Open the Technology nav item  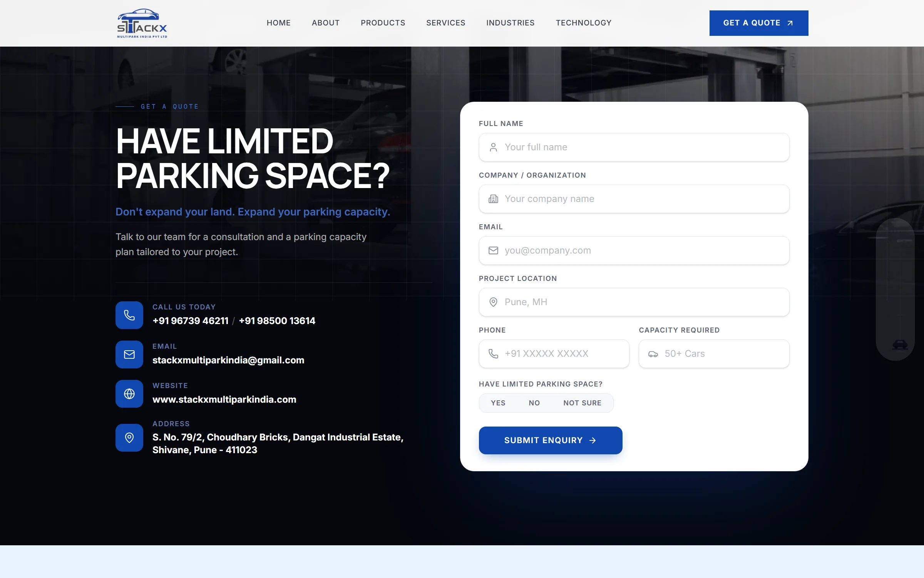click(x=584, y=23)
